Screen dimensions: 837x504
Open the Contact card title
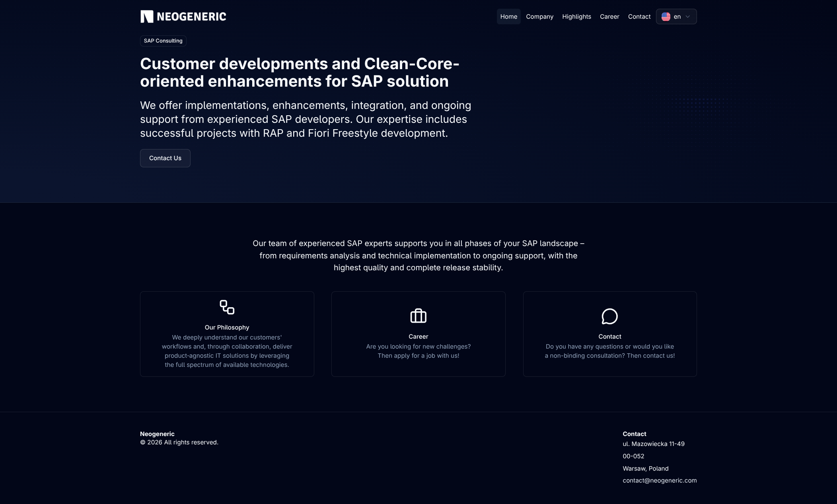(609, 337)
